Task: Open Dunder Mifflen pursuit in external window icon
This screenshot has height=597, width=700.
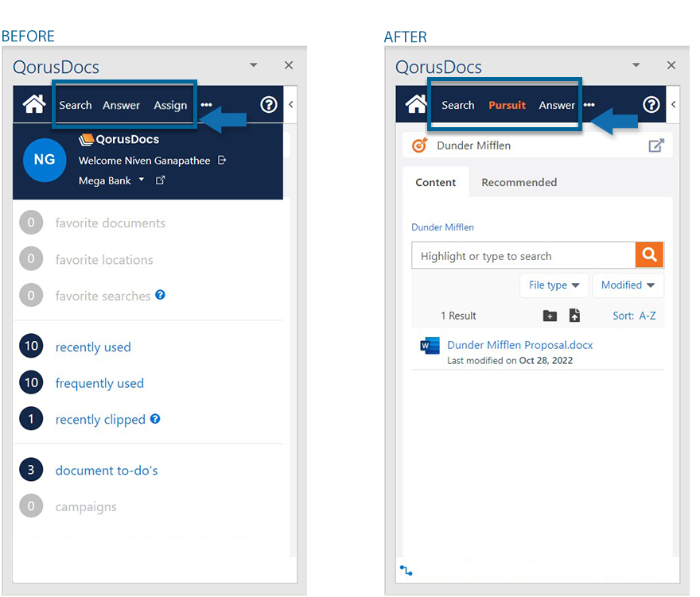Action: pyautogui.click(x=655, y=145)
